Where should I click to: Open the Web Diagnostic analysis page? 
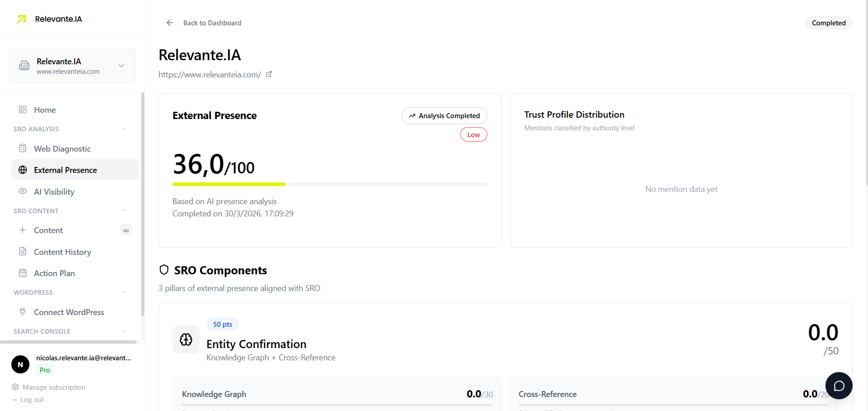tap(62, 148)
